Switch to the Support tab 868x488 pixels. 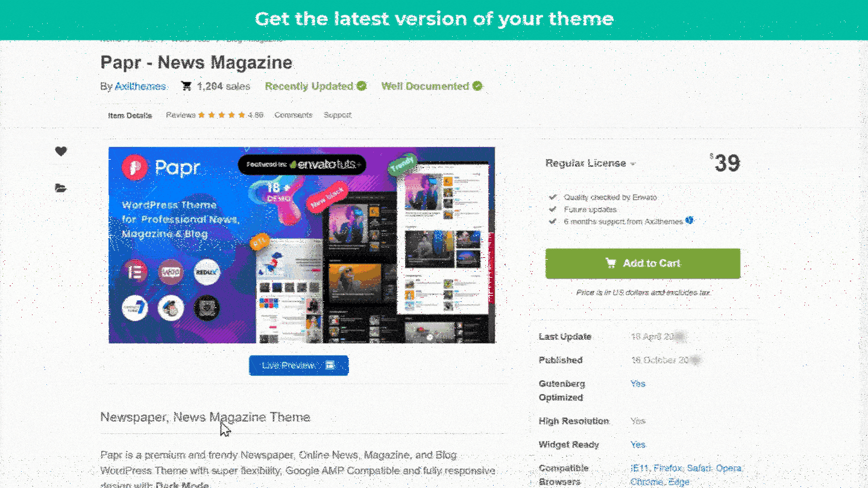pyautogui.click(x=338, y=114)
